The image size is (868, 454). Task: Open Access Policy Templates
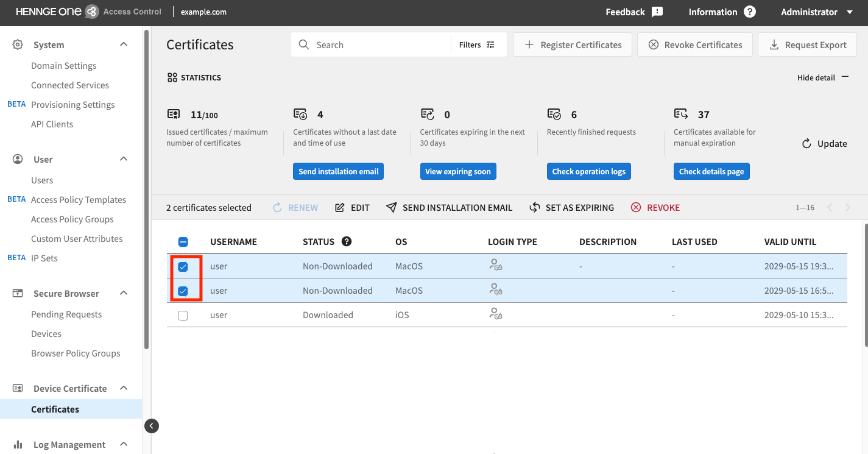pos(79,199)
